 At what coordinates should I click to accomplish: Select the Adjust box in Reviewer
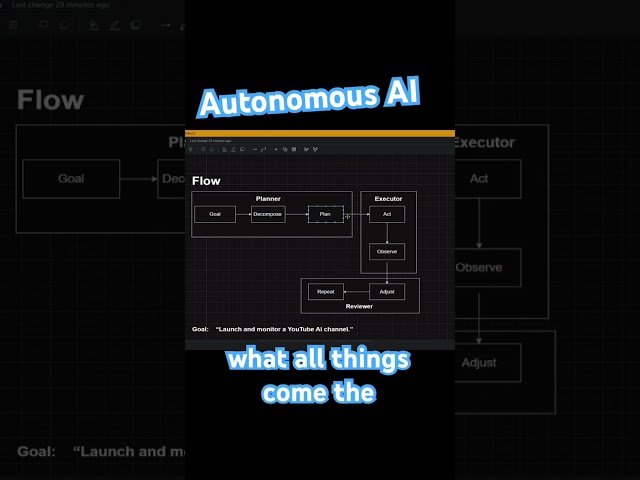[x=387, y=292]
